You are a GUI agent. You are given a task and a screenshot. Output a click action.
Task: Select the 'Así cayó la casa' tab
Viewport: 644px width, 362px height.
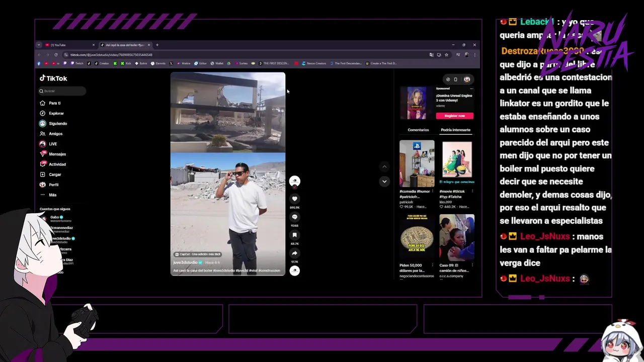point(125,45)
